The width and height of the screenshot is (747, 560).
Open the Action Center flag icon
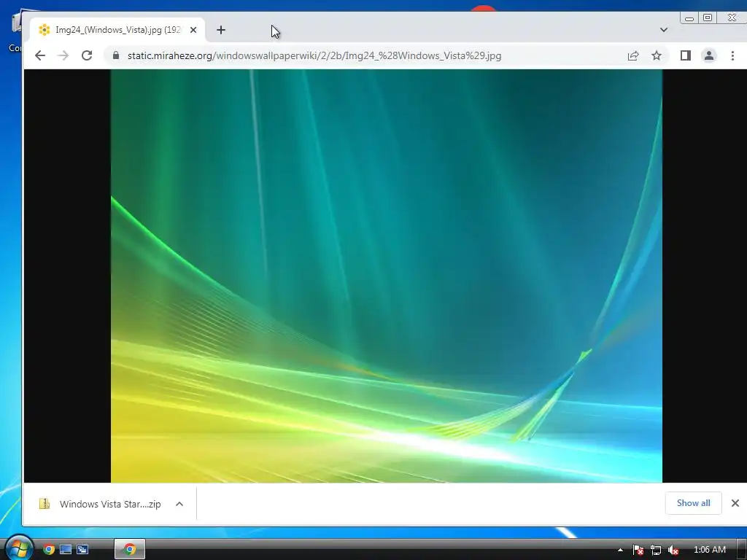pyautogui.click(x=638, y=550)
